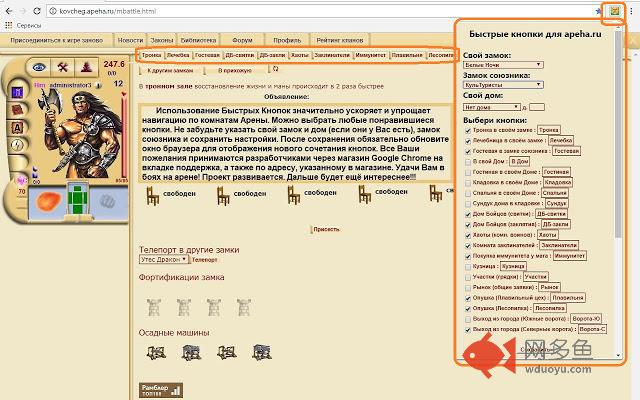The width and height of the screenshot is (640, 400).
Task: Open the teleport castle dropdown Утес Дракон
Action: coord(163,259)
